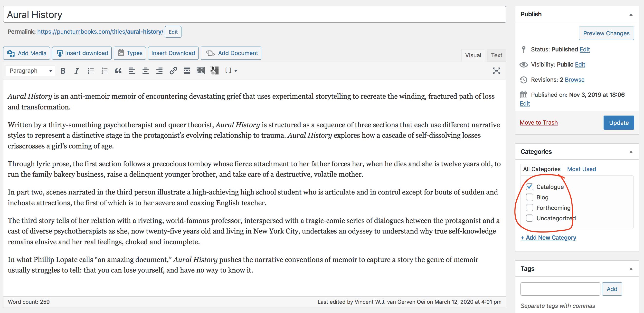
Task: Switch to the Text editor tab
Action: click(x=496, y=55)
